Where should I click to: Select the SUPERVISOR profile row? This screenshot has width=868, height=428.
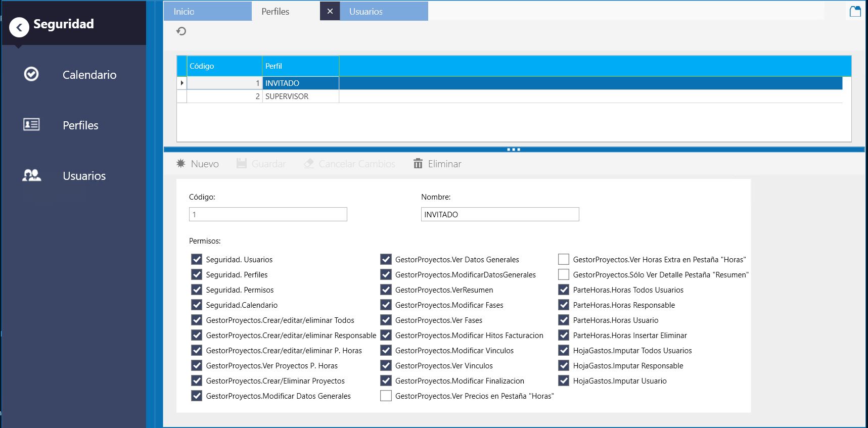click(287, 97)
